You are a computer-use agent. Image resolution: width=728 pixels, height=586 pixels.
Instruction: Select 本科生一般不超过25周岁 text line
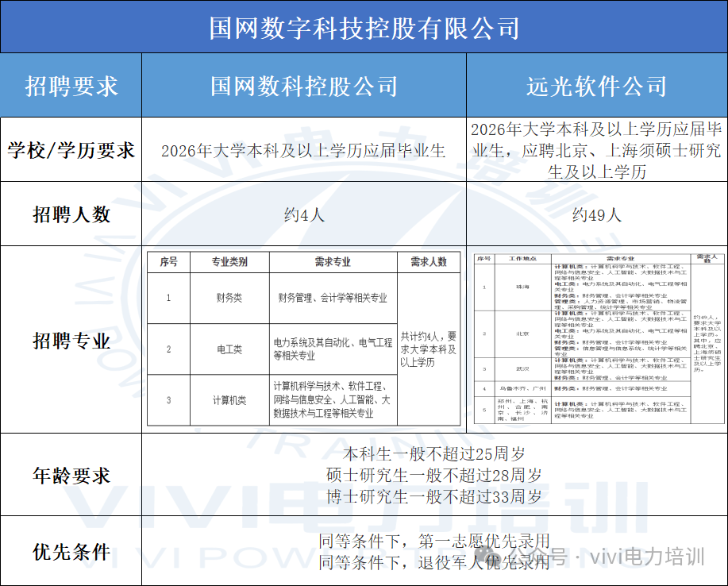434,455
